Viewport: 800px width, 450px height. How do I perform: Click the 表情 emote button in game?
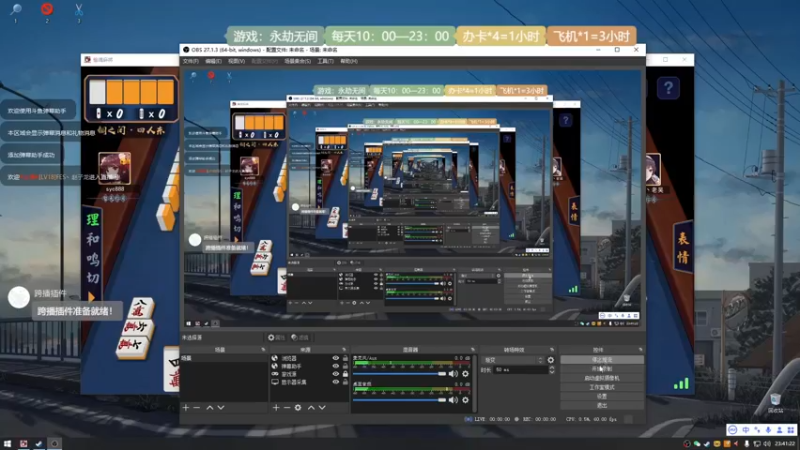pyautogui.click(x=682, y=247)
